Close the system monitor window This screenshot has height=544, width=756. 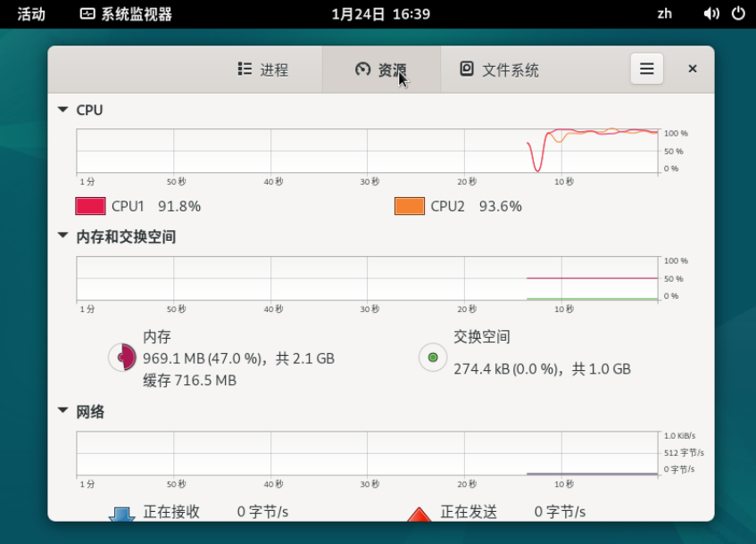pyautogui.click(x=693, y=69)
